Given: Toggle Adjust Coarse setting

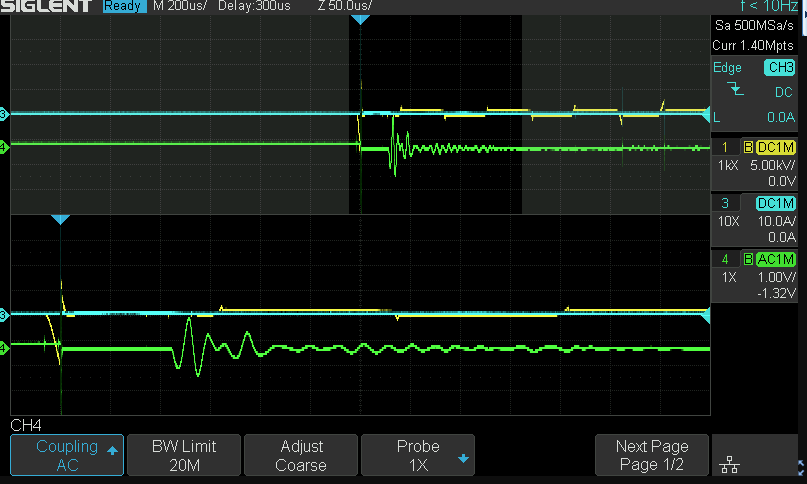Looking at the screenshot, I should point(301,455).
